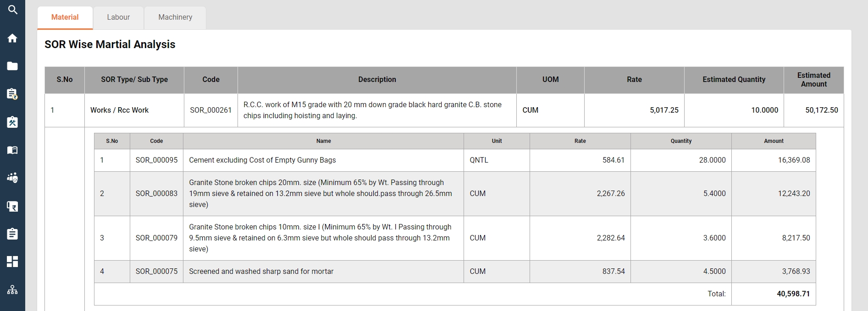Click the total amount 40,598.71

[793, 294]
